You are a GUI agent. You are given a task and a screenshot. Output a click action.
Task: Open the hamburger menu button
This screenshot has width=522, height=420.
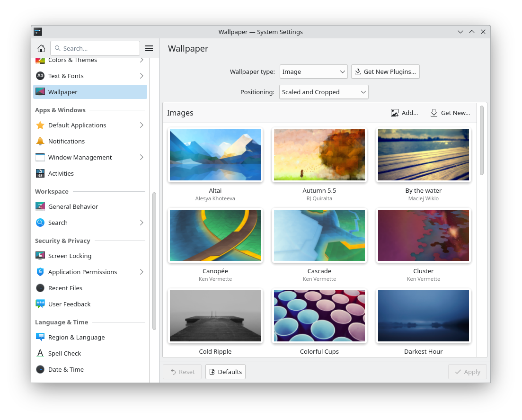149,48
